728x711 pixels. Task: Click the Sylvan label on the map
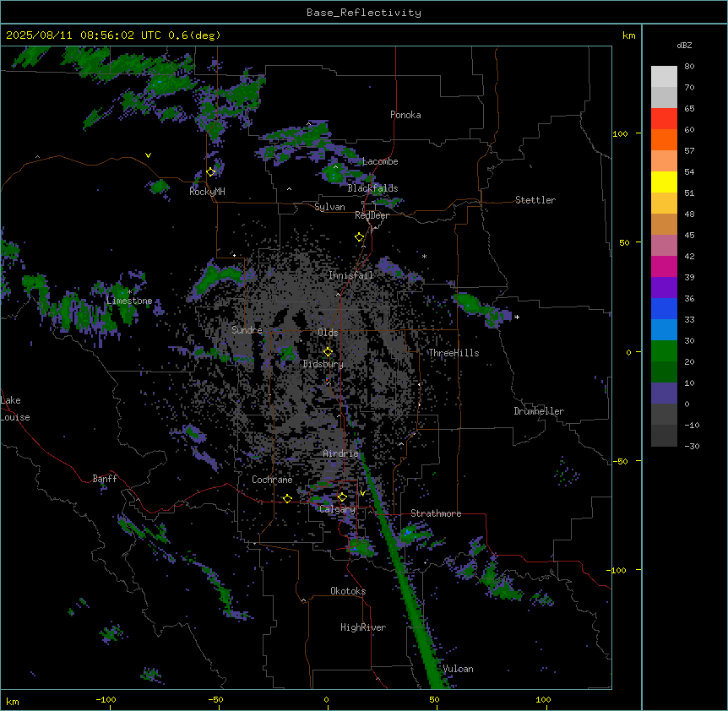point(329,207)
